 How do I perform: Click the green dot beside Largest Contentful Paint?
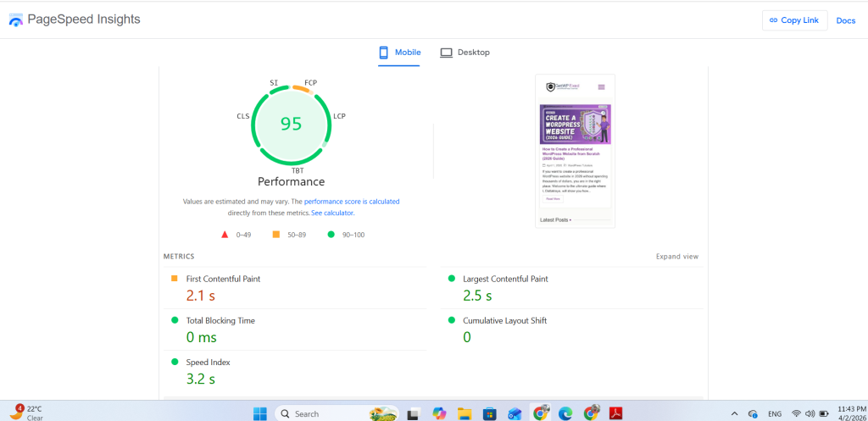tap(451, 279)
